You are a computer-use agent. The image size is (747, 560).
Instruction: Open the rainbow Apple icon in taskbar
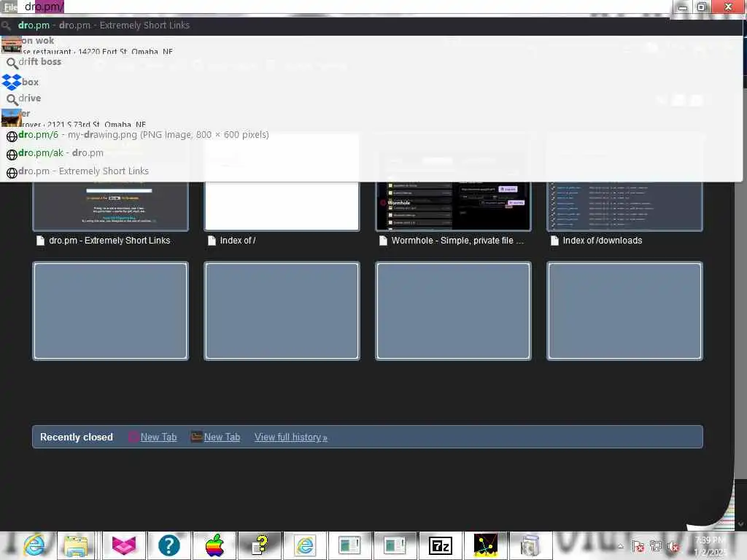[214, 545]
